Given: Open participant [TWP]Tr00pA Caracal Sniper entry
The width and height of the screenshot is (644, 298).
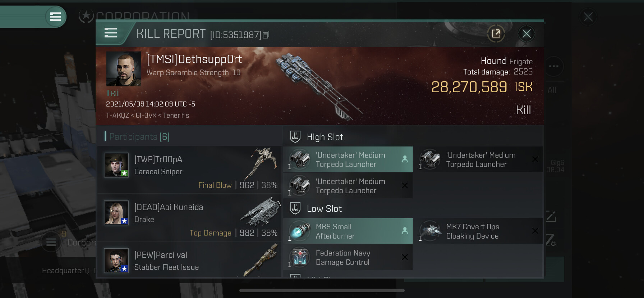Looking at the screenshot, I should [x=189, y=170].
